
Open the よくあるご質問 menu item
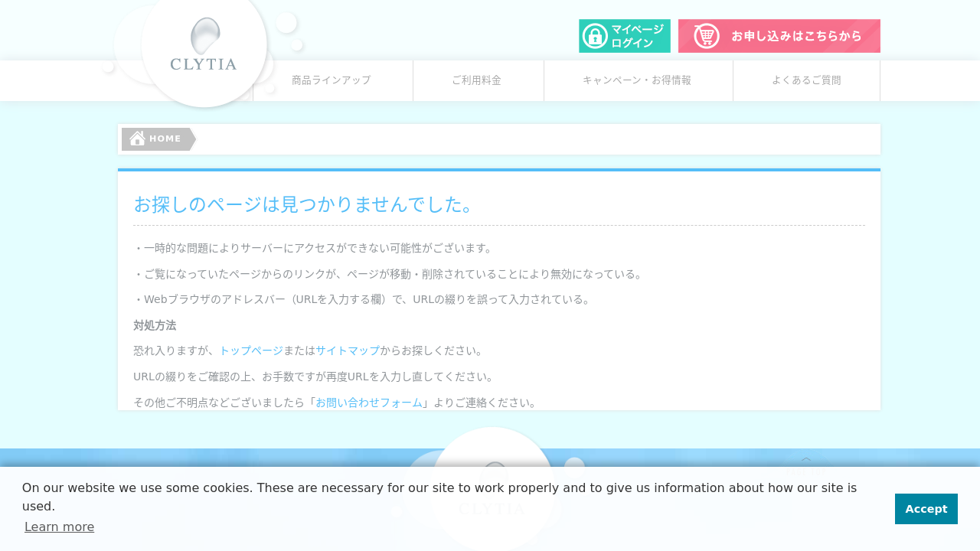pos(806,80)
